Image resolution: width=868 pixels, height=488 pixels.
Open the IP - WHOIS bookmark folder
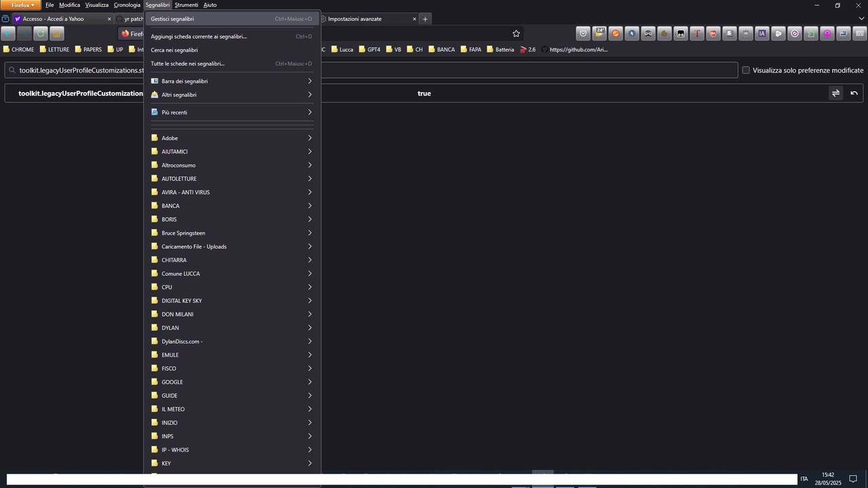[x=232, y=449]
